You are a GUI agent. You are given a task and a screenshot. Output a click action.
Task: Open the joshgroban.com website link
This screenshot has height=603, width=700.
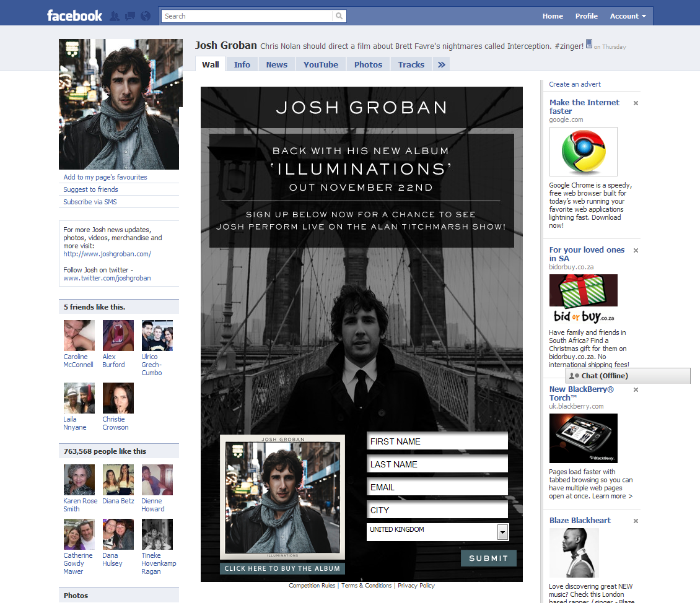tap(107, 254)
